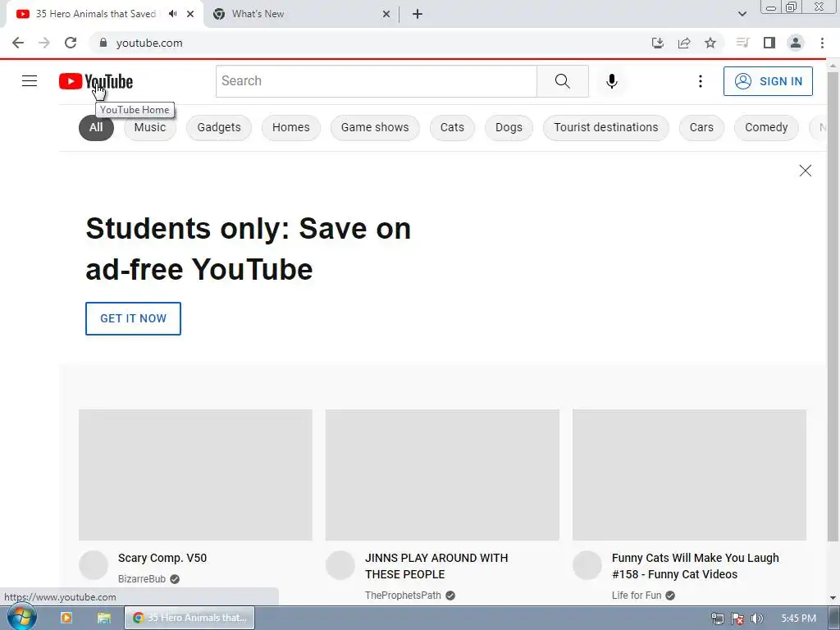
Task: Switch to the What's New tab
Action: (302, 14)
